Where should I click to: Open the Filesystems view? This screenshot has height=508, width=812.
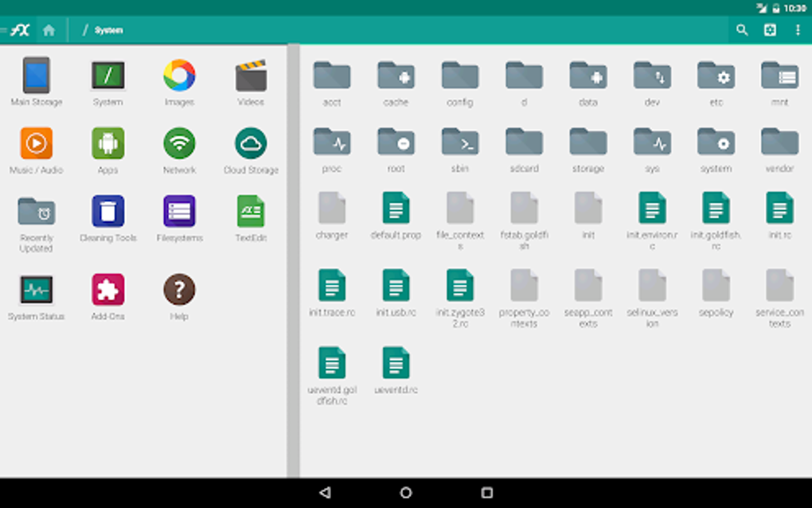[179, 213]
